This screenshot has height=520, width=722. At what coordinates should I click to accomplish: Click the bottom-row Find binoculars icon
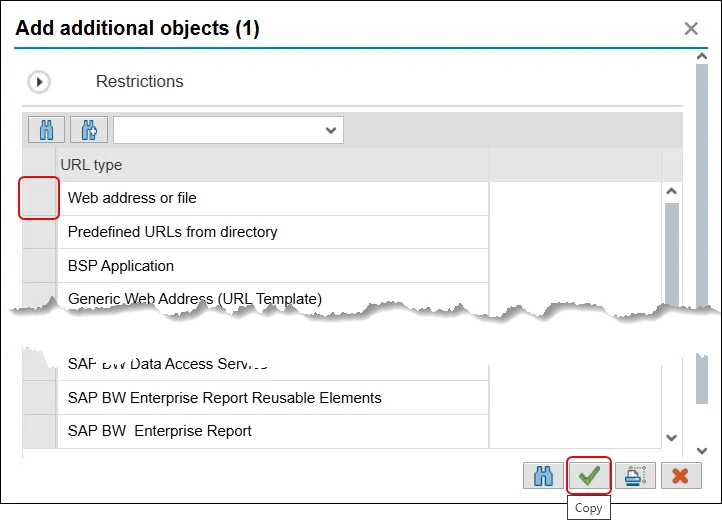tap(543, 476)
